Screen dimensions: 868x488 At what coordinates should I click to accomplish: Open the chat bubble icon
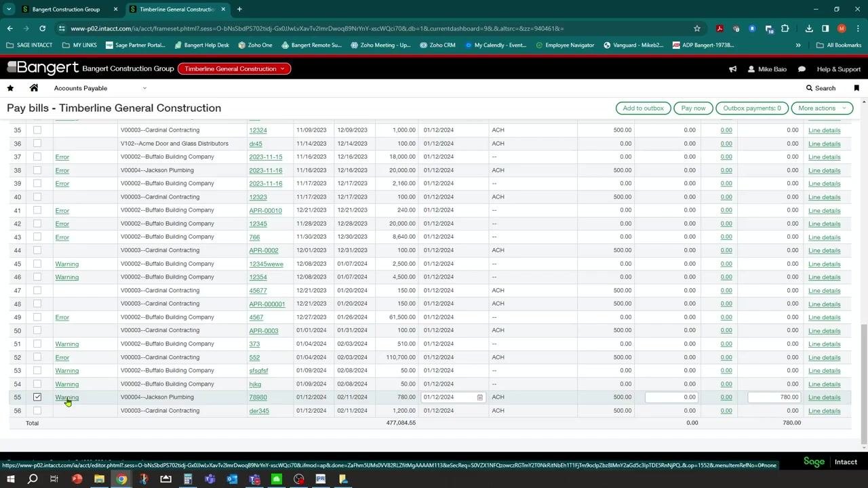(802, 69)
